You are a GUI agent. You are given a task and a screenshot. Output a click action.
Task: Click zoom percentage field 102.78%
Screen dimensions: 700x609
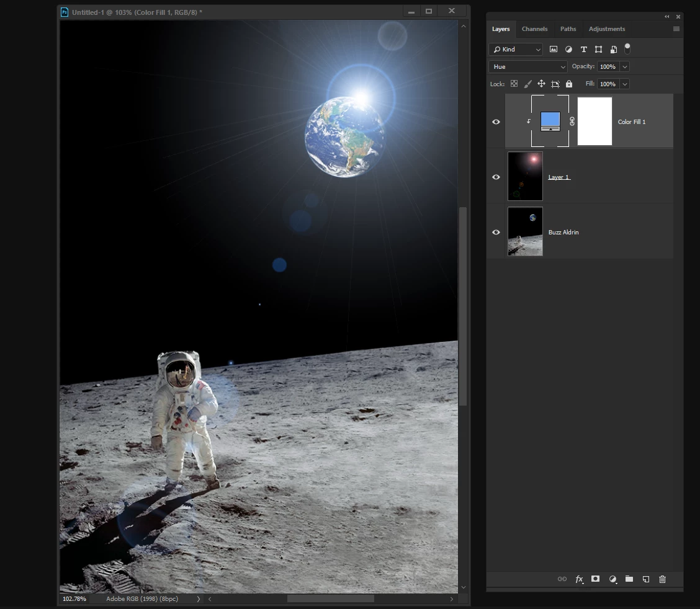pos(74,598)
